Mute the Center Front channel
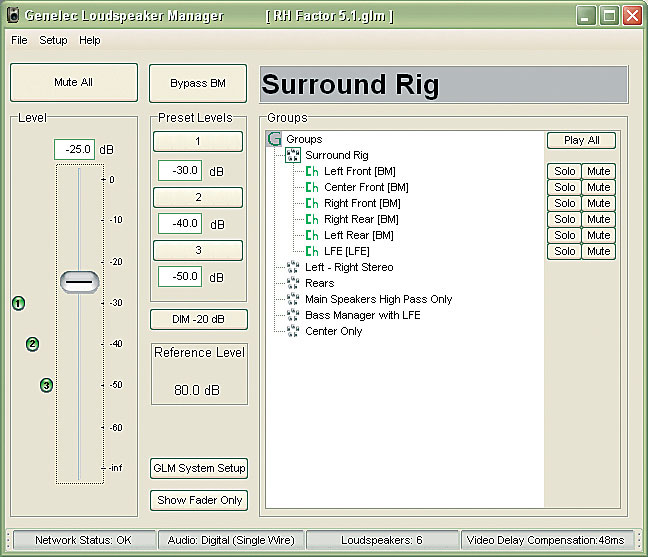The width and height of the screenshot is (648, 557). 598,187
